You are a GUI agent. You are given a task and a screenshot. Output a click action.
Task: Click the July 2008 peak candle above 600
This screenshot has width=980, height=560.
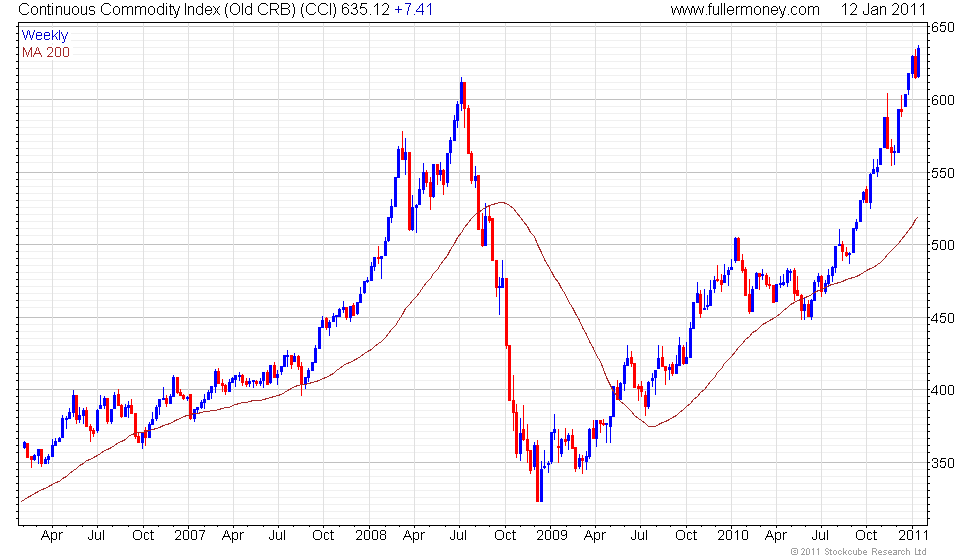[x=462, y=92]
